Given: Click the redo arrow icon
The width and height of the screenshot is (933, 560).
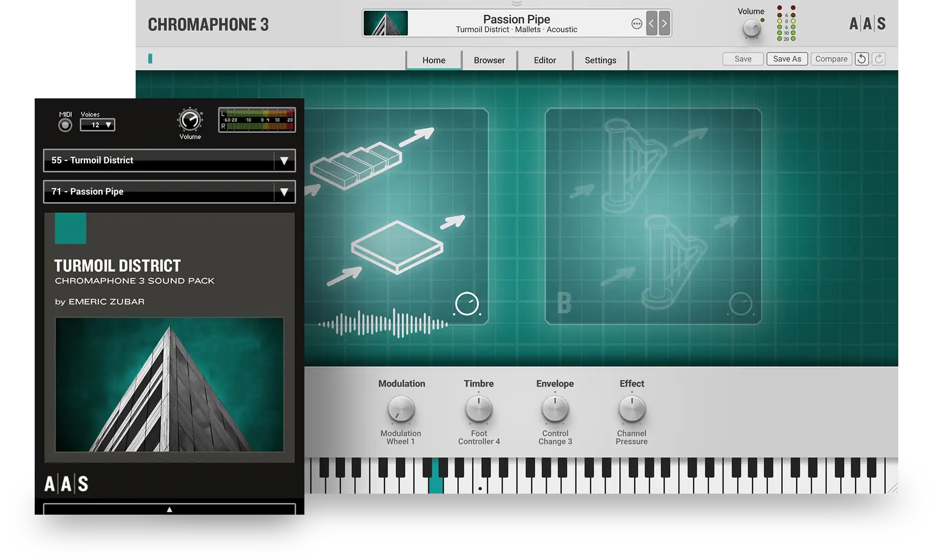Looking at the screenshot, I should click(879, 59).
